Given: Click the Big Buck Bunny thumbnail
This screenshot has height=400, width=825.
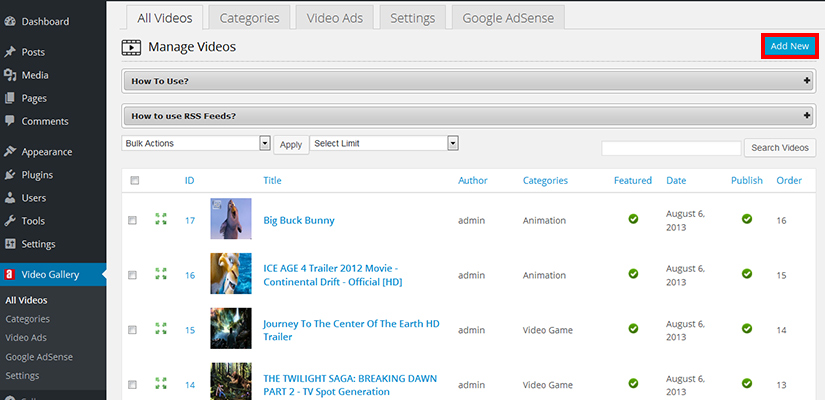Looking at the screenshot, I should (230, 219).
